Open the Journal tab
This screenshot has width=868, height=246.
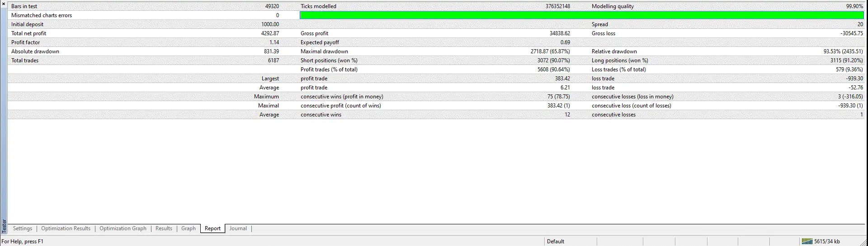tap(238, 228)
